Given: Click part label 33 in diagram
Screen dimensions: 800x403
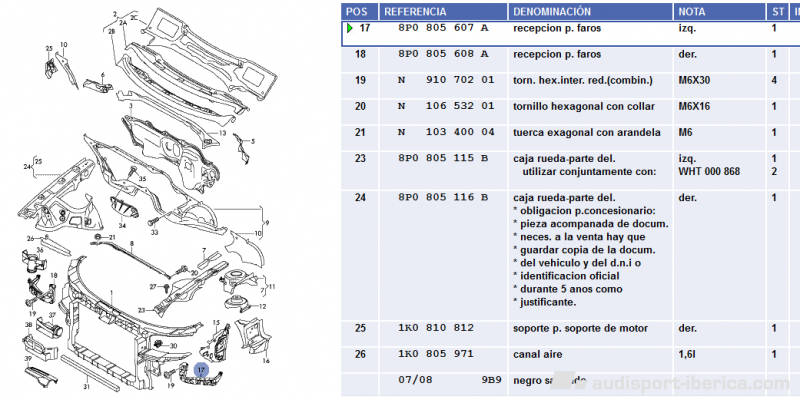Looking at the screenshot, I should coord(155,232).
